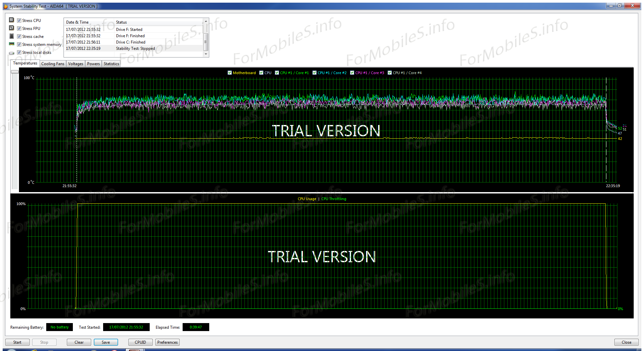The width and height of the screenshot is (644, 351).
Task: Hide the CPU #1 / Core #3 graph line
Action: pyautogui.click(x=352, y=73)
